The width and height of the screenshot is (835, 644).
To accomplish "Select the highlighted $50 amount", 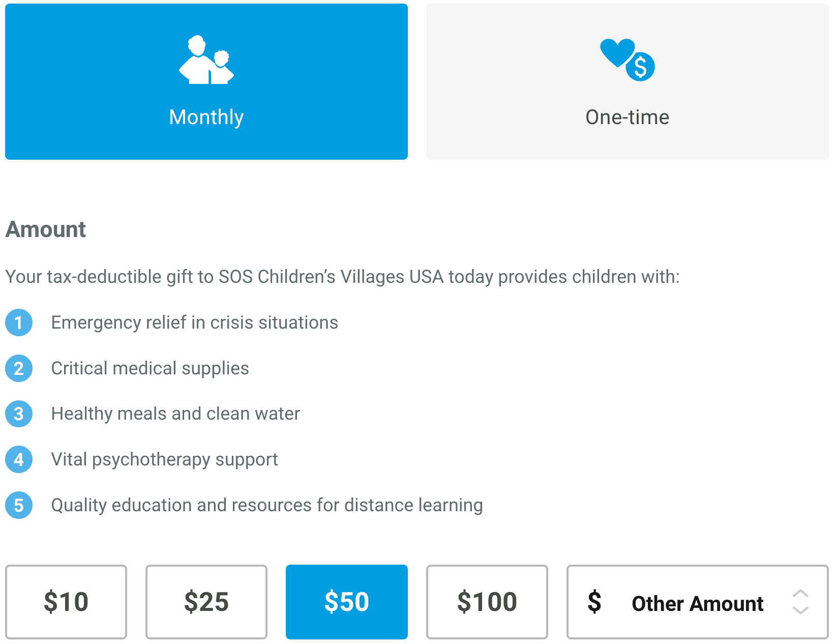I will point(347,602).
